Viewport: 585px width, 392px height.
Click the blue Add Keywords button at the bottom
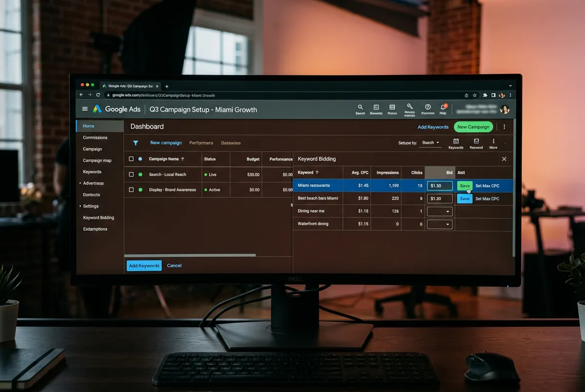144,265
